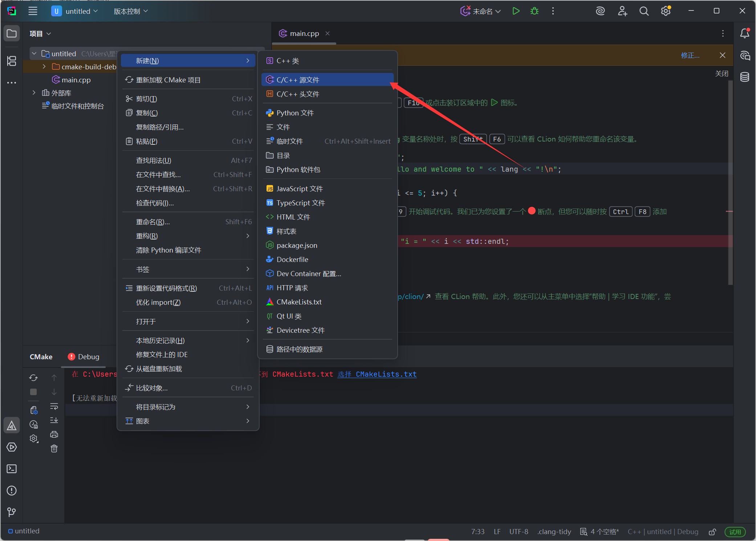Screen dimensions: 756x541
Task: Open the Search Everywhere magnifier icon
Action: (x=644, y=11)
